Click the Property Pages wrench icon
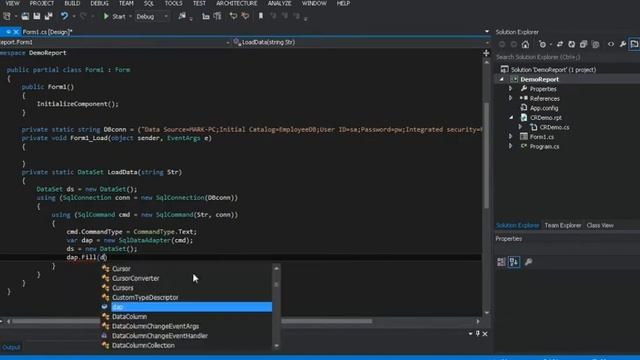 tap(529, 262)
